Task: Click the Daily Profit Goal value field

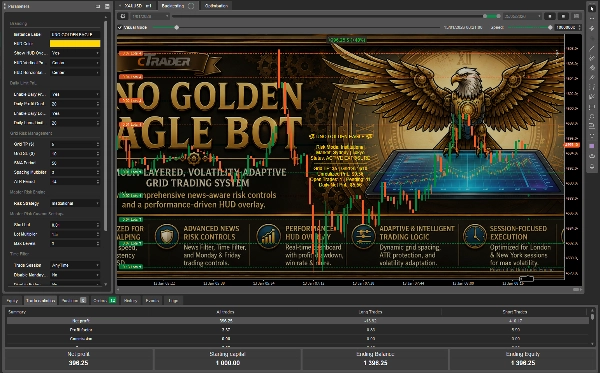Action: pos(75,104)
